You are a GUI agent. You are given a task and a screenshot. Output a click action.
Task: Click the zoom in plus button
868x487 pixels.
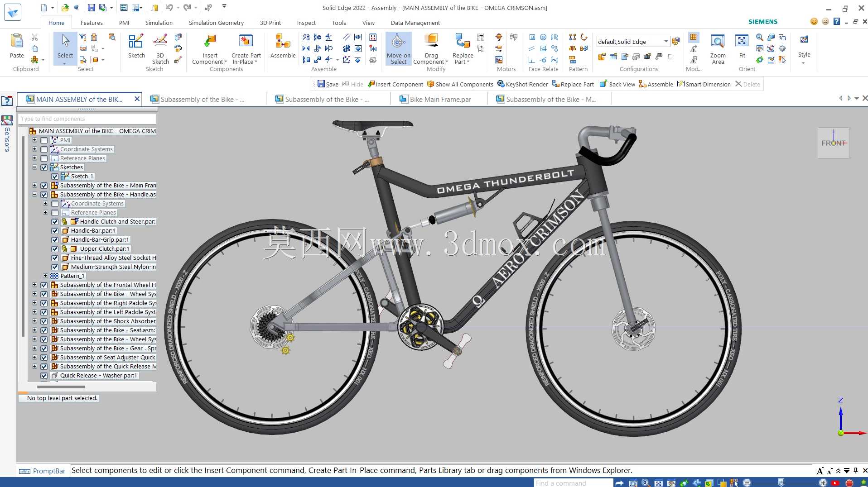pos(823,482)
